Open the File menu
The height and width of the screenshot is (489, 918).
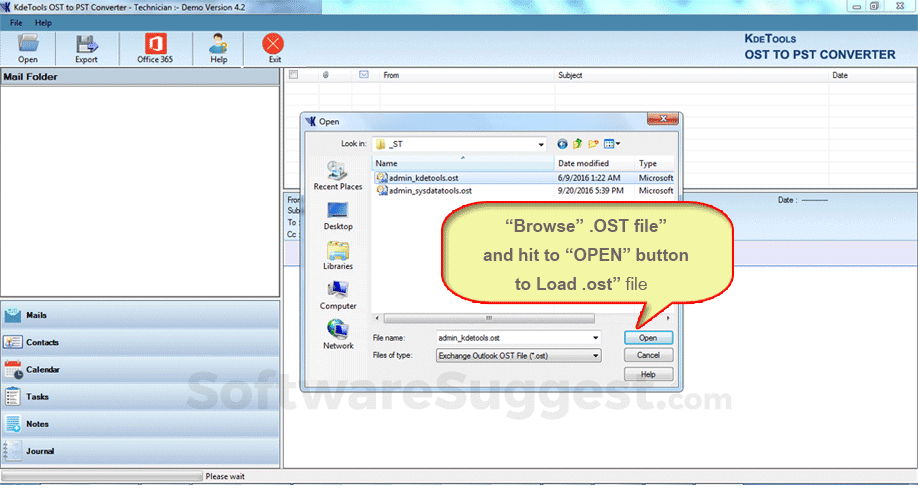tap(16, 23)
